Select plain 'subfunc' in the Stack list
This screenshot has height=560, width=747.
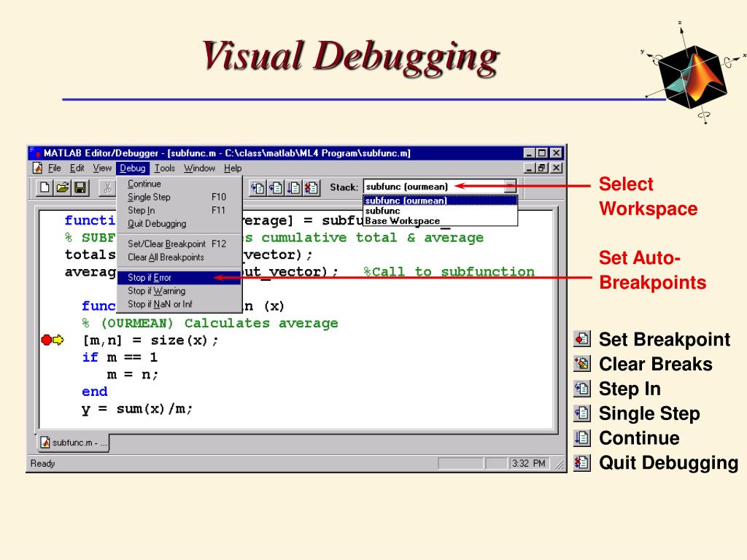tap(440, 211)
